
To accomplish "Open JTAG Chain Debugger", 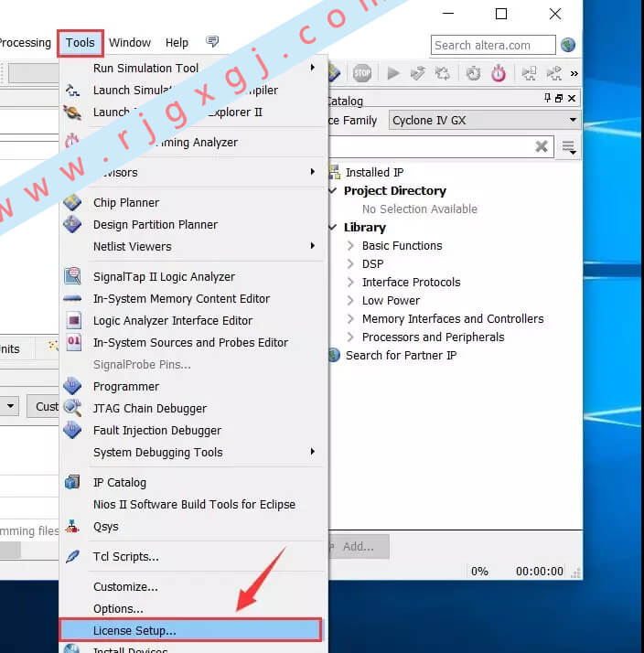I will point(194,409).
